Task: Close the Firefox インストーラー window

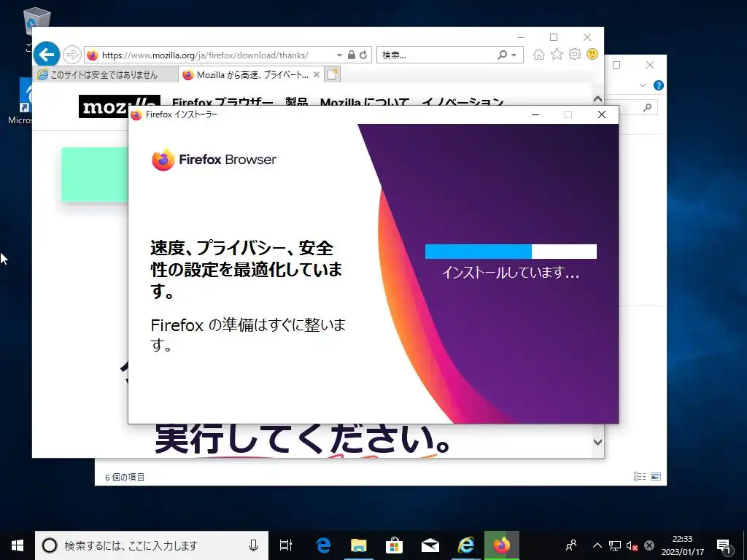Action: coord(602,114)
